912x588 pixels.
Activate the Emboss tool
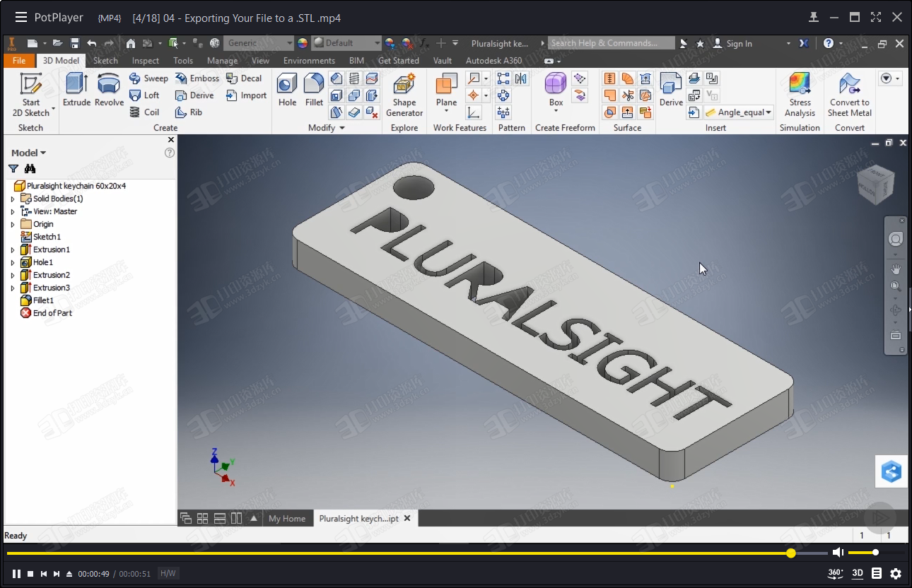click(x=197, y=78)
